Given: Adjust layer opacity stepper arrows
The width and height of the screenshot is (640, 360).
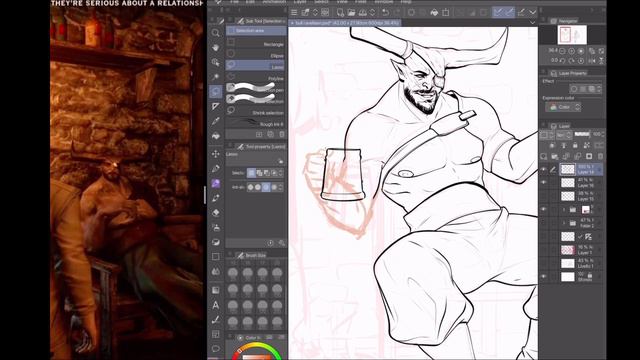Looking at the screenshot, I should tap(603, 134).
